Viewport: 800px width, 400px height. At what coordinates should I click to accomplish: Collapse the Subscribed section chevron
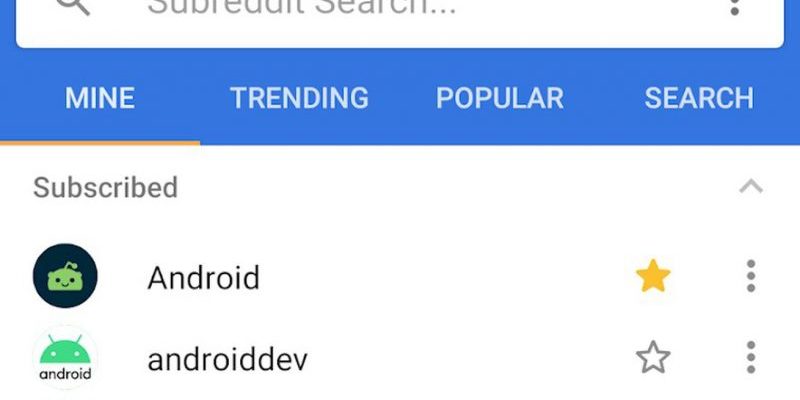[x=751, y=187]
